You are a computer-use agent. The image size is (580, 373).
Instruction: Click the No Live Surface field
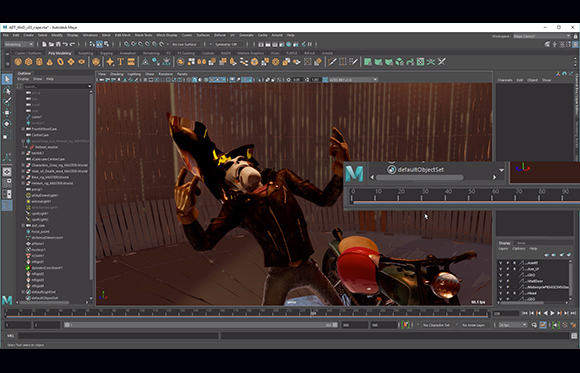coord(184,44)
